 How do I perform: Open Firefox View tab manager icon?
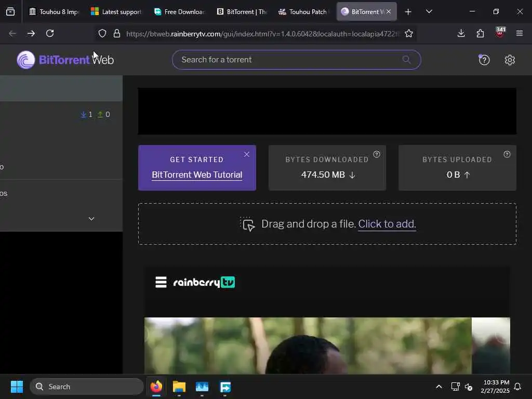click(x=10, y=11)
